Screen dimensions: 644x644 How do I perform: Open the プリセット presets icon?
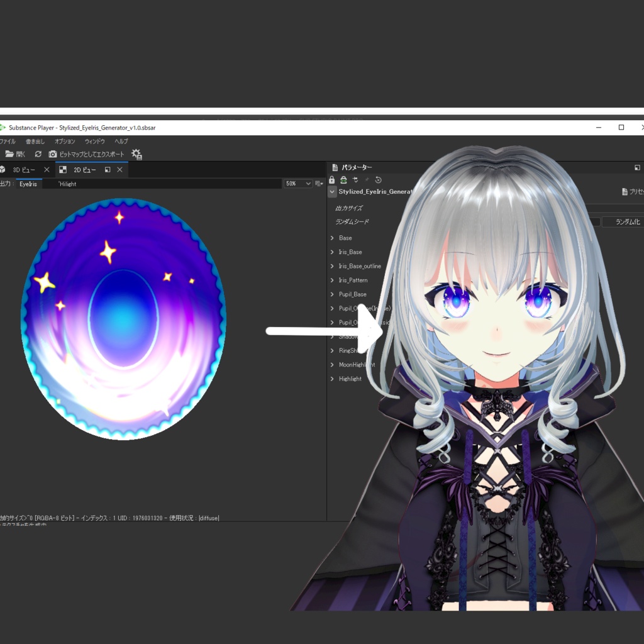(625, 192)
